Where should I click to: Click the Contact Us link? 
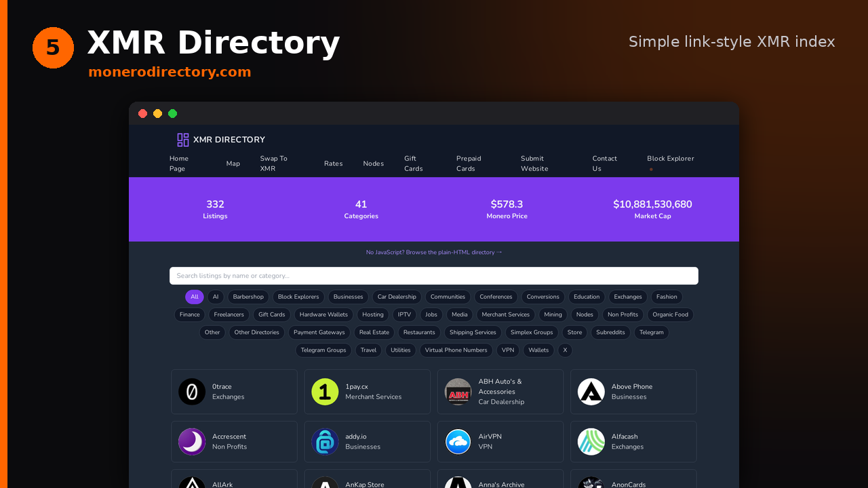[x=605, y=163]
